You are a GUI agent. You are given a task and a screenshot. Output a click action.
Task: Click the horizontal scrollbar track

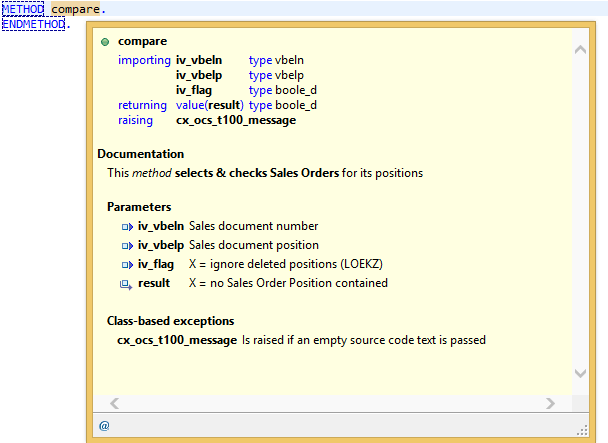(x=332, y=403)
